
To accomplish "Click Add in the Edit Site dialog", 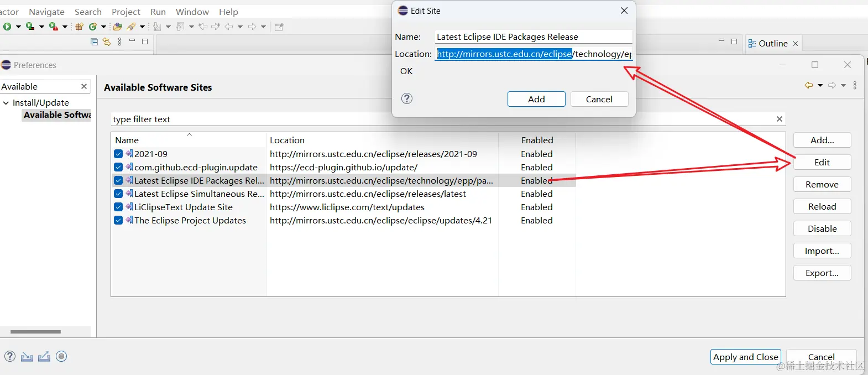I will pos(536,99).
